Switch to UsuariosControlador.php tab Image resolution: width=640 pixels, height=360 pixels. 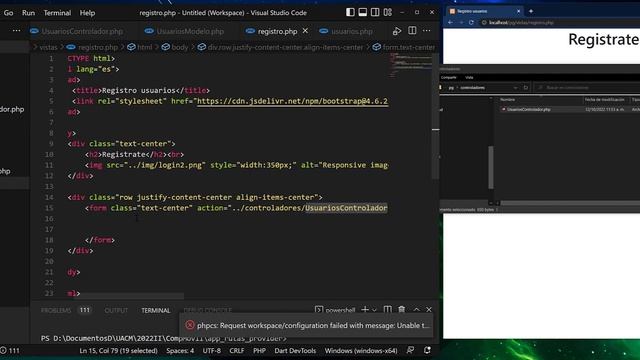[x=77, y=31]
